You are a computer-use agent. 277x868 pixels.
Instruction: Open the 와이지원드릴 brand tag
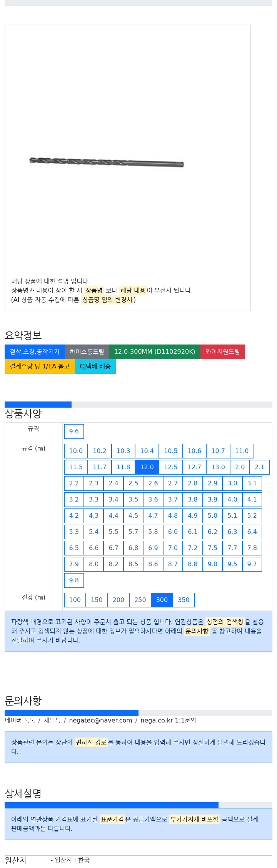tap(223, 351)
